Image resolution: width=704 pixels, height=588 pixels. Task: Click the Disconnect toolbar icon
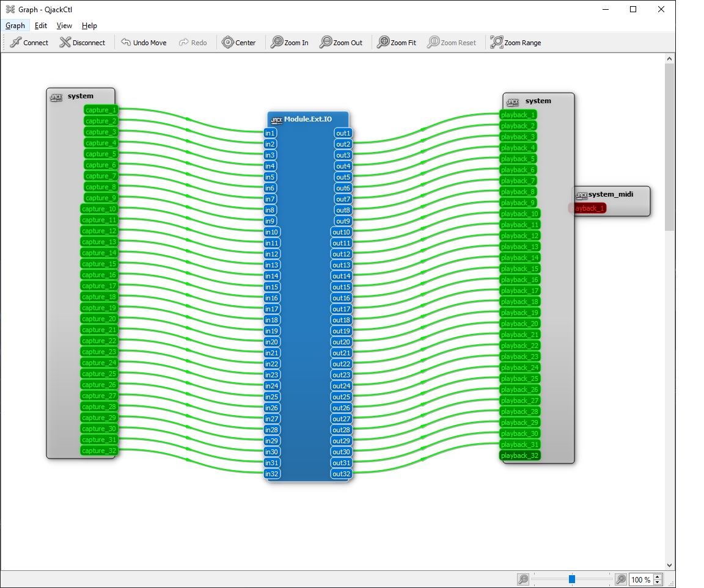click(x=65, y=42)
